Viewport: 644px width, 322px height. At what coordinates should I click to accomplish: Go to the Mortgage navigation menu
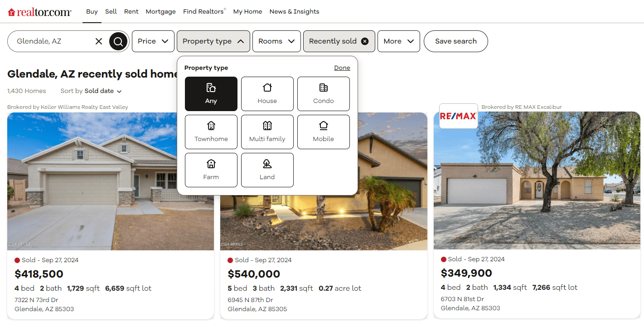[160, 12]
